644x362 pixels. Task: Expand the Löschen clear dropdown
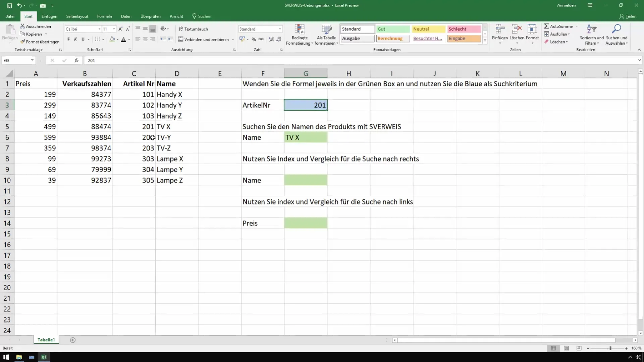point(567,42)
